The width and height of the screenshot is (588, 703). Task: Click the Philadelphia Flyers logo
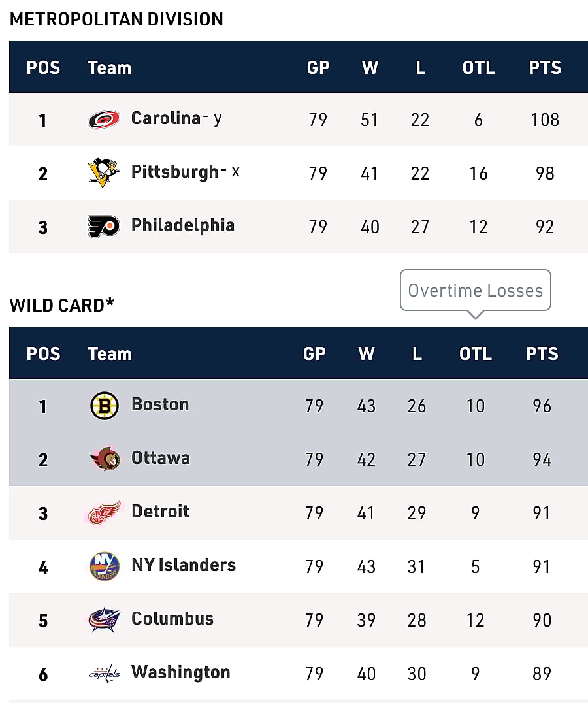click(x=104, y=226)
